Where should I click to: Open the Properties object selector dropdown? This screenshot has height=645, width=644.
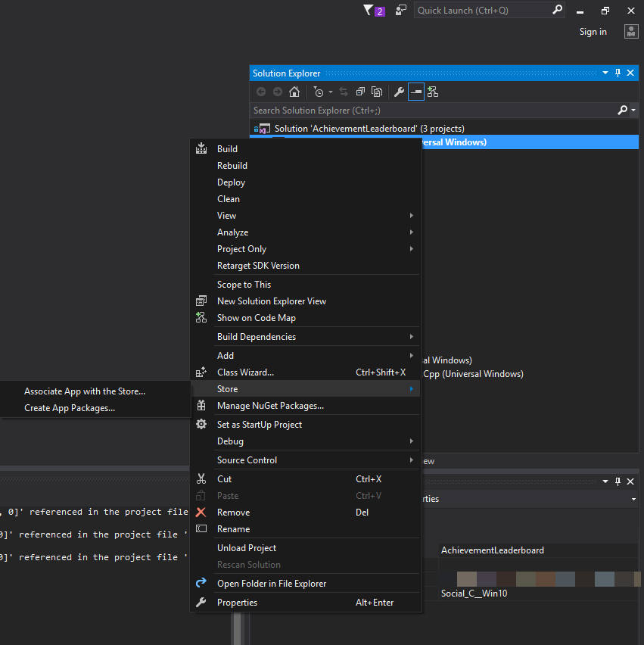click(x=633, y=499)
